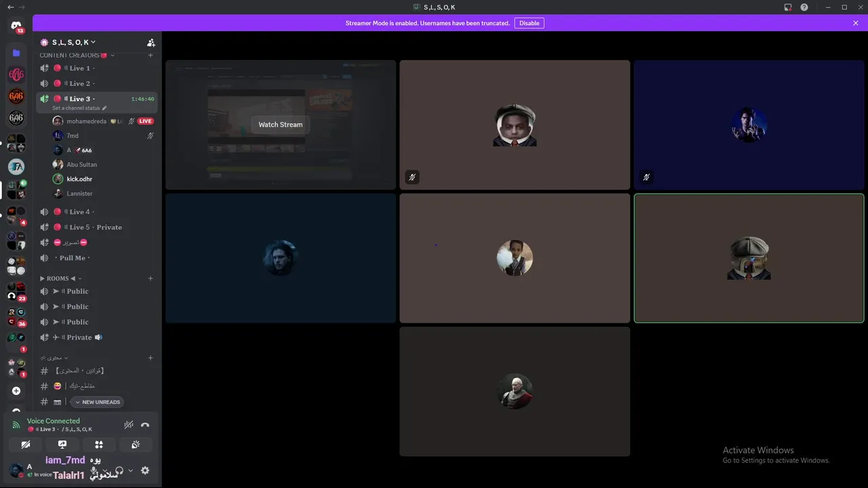Open the white 6A6 server

click(16, 118)
